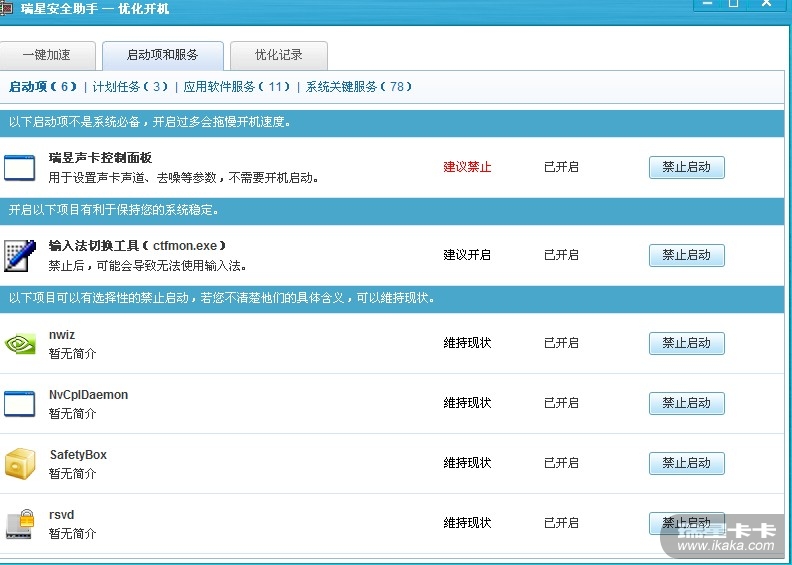
Task: Click 禁止启动 for rsvd
Action: coord(686,523)
